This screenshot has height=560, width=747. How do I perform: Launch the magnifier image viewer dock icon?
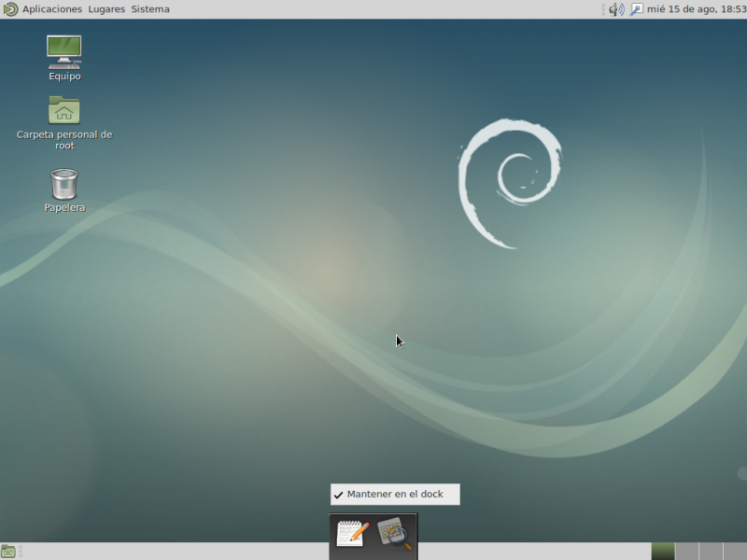[x=394, y=535]
